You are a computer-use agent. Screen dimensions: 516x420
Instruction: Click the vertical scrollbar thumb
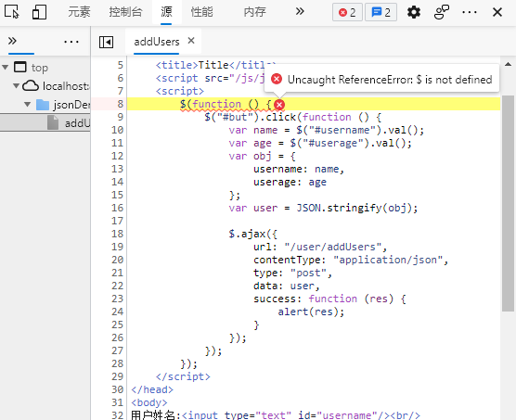[x=508, y=203]
